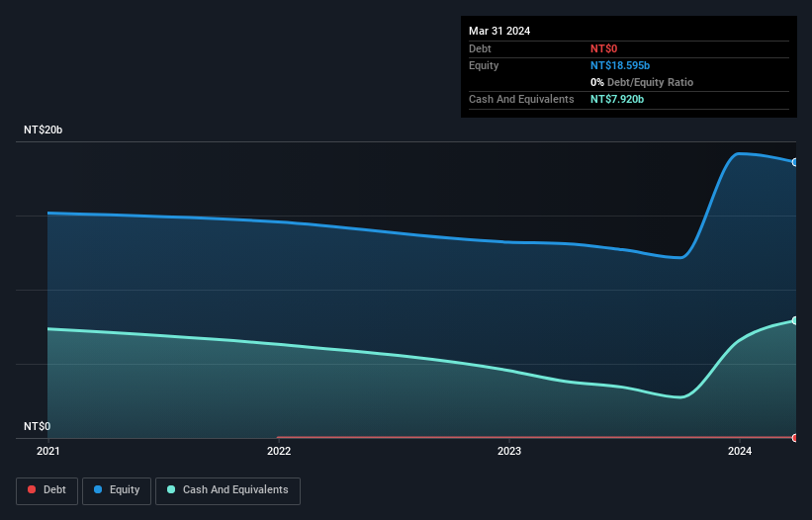The height and width of the screenshot is (520, 812).
Task: Click the NT$0 y-axis label
Action: click(x=38, y=426)
